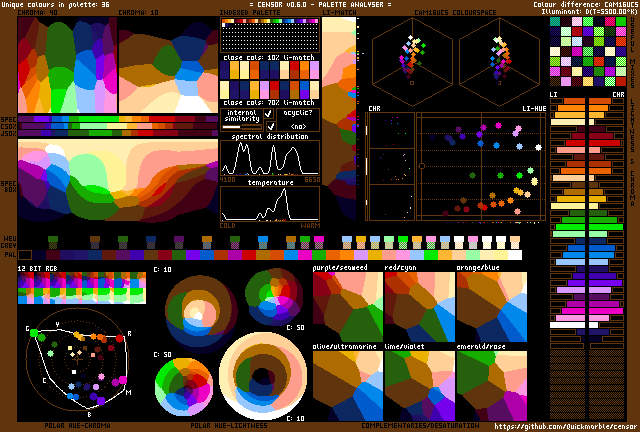Open the purple/seaweed complementary panel
This screenshot has height=432, width=640.
[x=348, y=307]
